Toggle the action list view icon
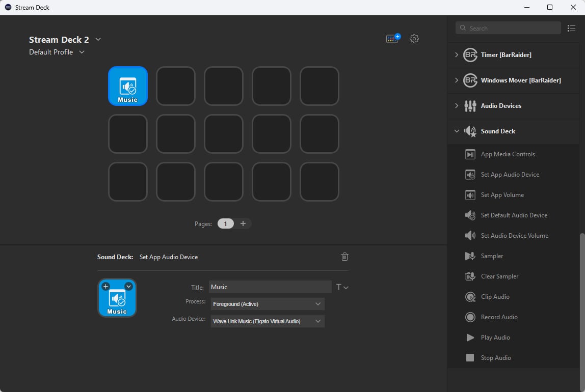Image resolution: width=585 pixels, height=392 pixels. [x=571, y=29]
